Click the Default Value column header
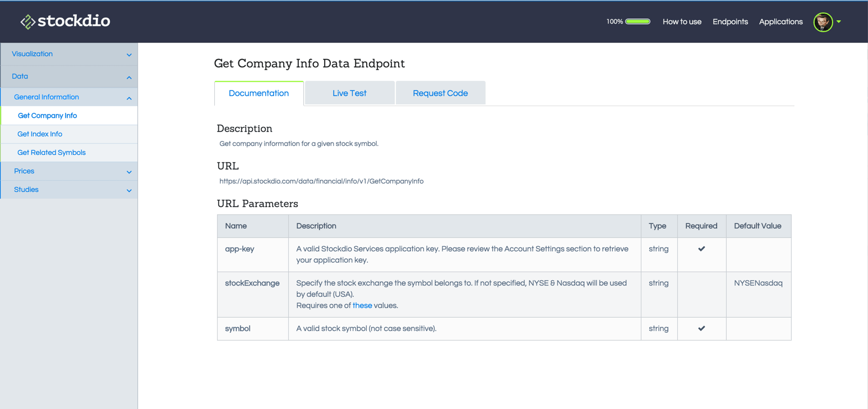Screen dimensions: 868x409 click(x=759, y=226)
